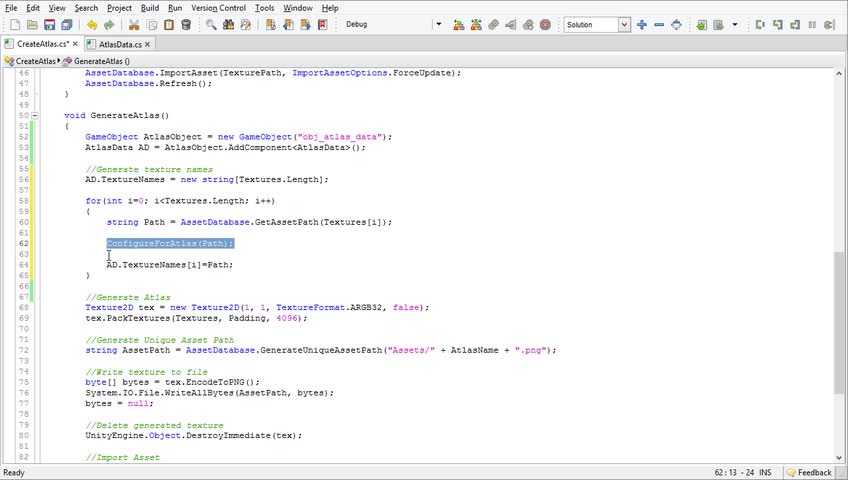Copy selection using the copy icon
This screenshot has height=480, width=848.
pyautogui.click(x=152, y=25)
